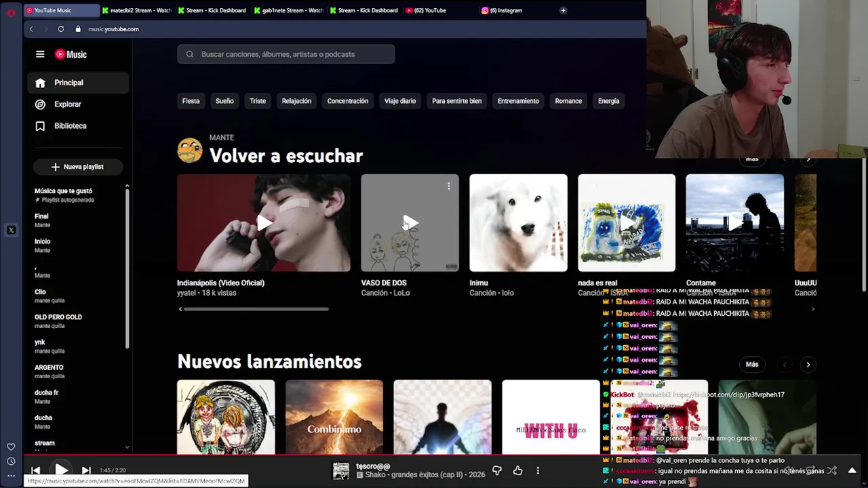The width and height of the screenshot is (868, 488).
Task: Open the LoLo artist link
Action: click(401, 293)
